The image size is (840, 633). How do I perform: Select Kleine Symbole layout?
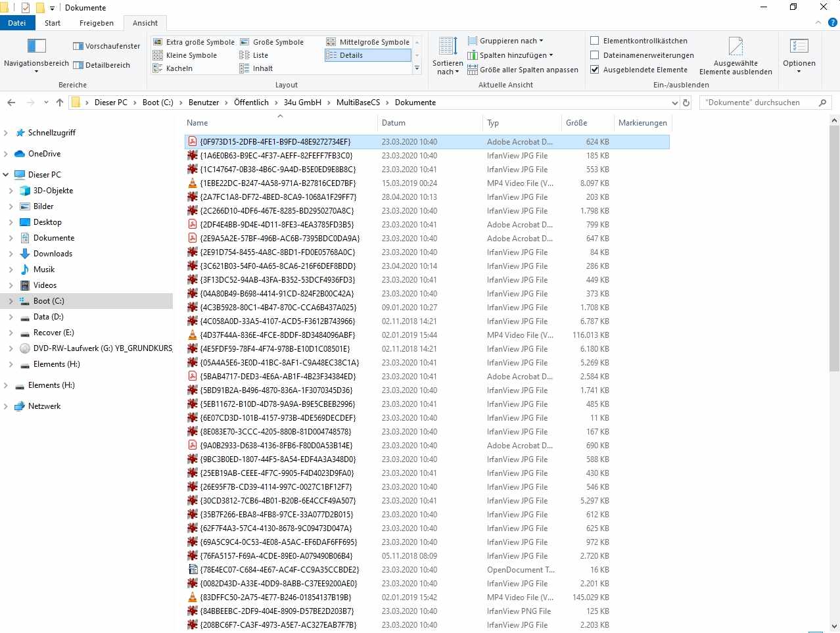coord(185,55)
